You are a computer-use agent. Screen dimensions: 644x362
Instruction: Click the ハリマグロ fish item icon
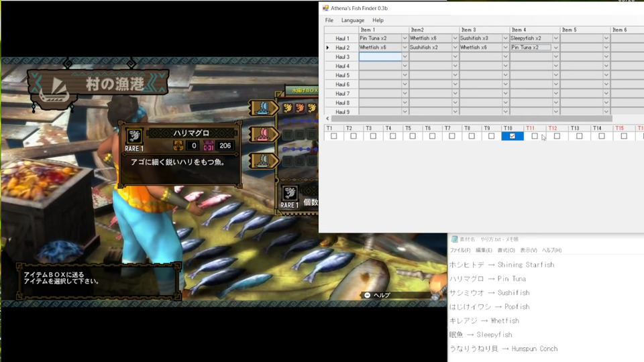134,135
